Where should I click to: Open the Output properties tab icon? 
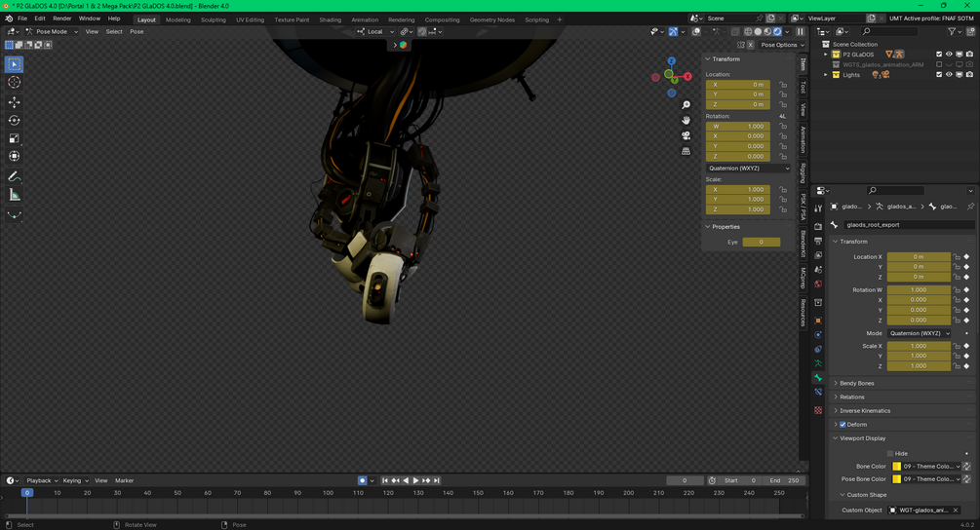click(x=818, y=241)
